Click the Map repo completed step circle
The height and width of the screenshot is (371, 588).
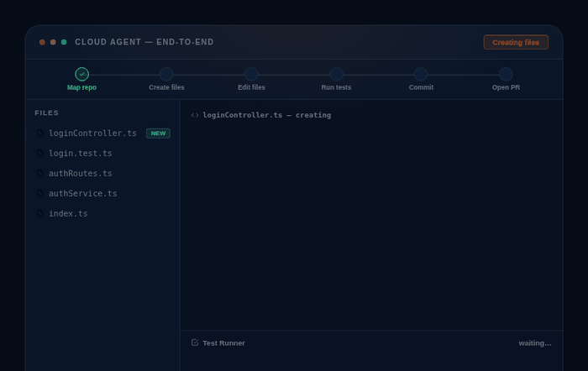point(81,74)
